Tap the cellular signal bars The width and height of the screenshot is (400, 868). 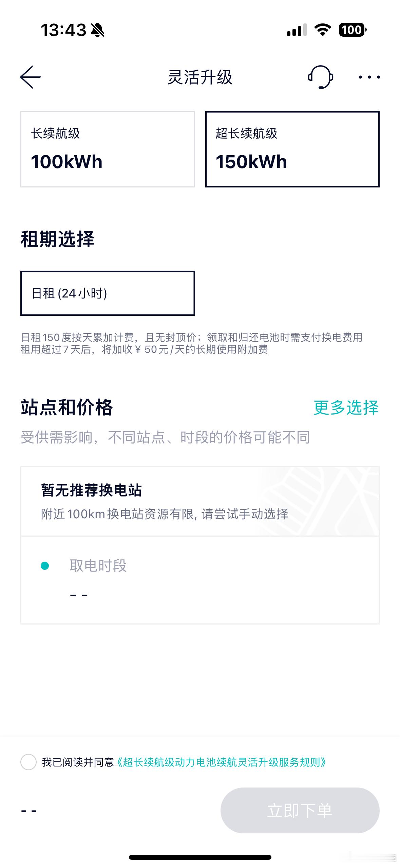297,30
